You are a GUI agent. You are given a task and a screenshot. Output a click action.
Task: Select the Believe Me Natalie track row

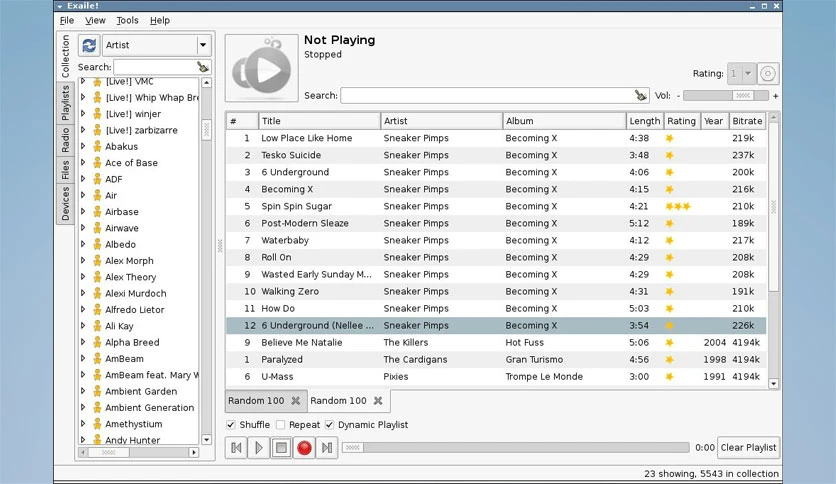click(x=496, y=343)
